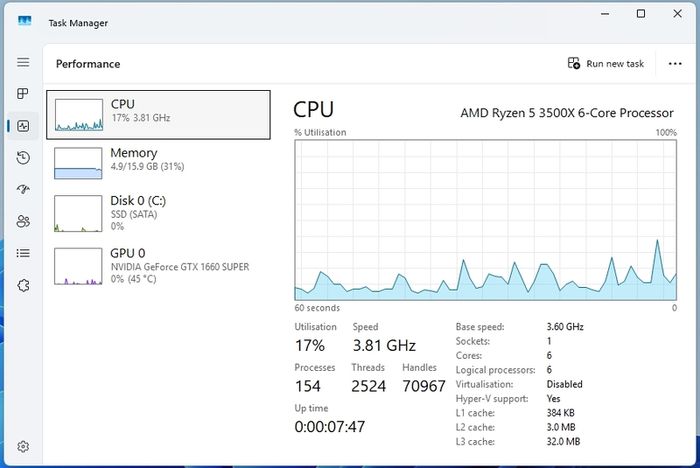
Task: Open the hamburger navigation menu
Action: [23, 62]
